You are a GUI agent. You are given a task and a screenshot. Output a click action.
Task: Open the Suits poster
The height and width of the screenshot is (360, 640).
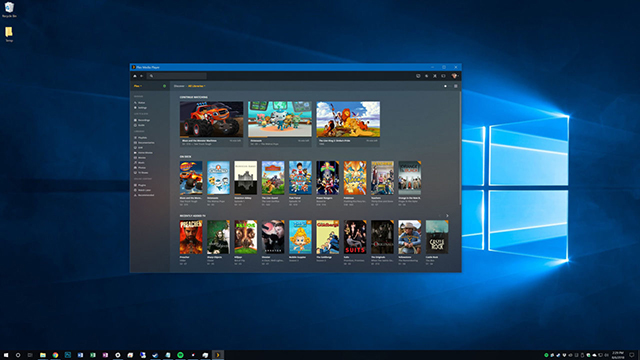pyautogui.click(x=355, y=237)
